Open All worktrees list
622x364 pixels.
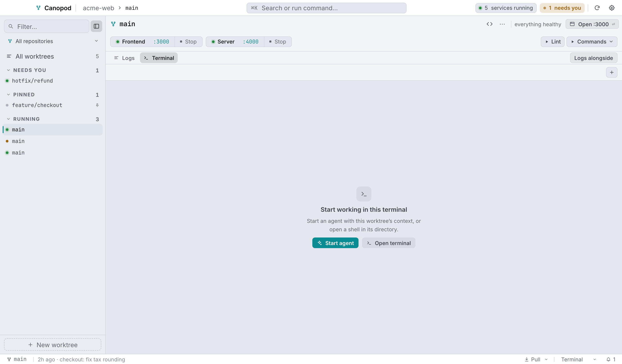pos(53,56)
